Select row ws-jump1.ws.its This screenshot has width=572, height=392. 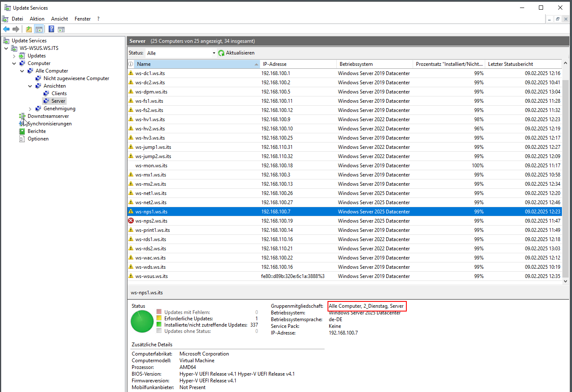pyautogui.click(x=344, y=147)
